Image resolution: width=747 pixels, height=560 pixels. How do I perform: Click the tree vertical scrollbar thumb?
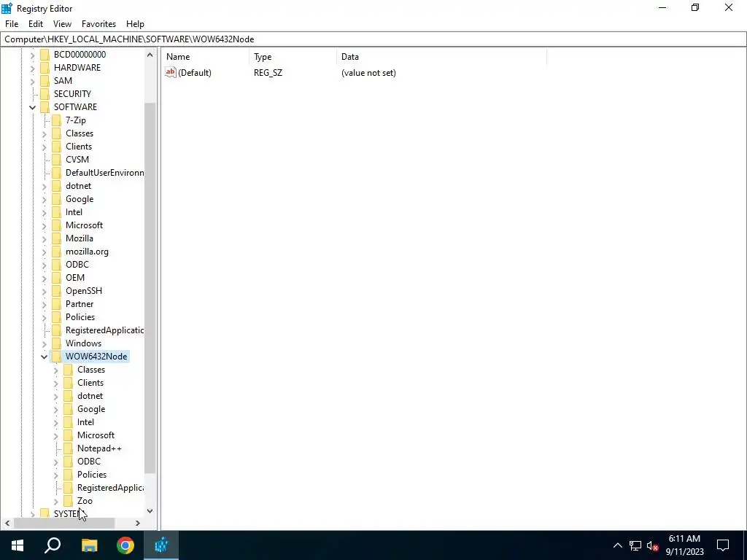pos(150,288)
